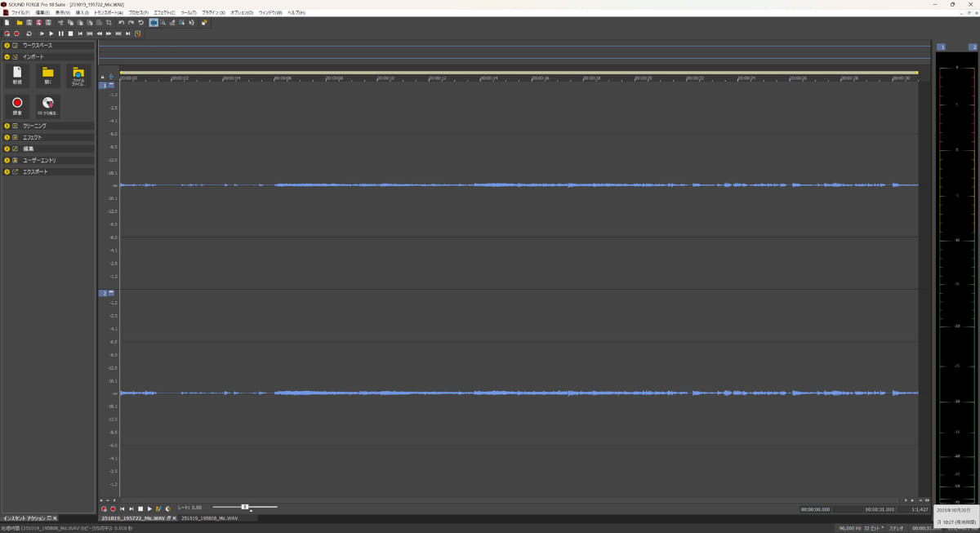Pause playback in the top transport toolbar

(60, 33)
